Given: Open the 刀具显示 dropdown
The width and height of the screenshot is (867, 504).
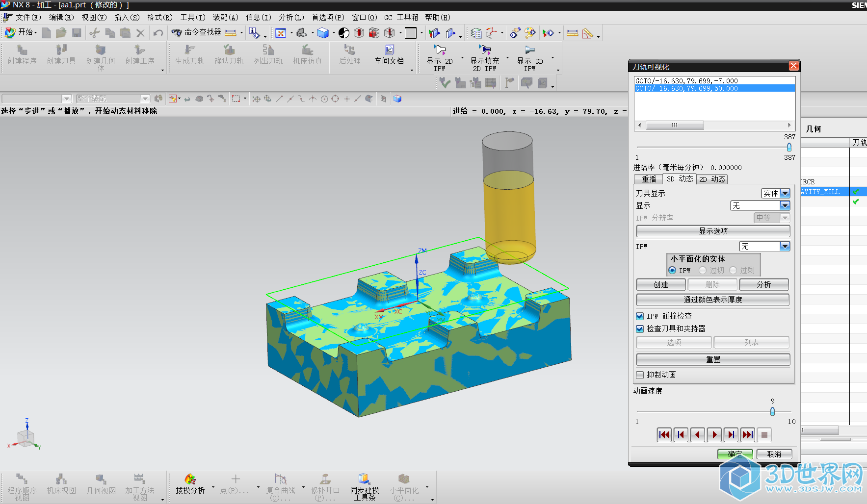Looking at the screenshot, I should [x=785, y=193].
